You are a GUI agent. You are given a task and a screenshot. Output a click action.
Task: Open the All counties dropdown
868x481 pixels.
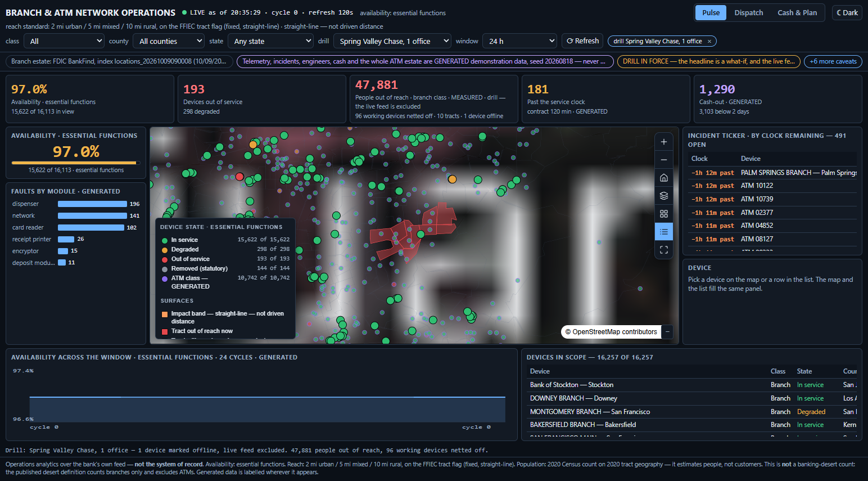169,41
